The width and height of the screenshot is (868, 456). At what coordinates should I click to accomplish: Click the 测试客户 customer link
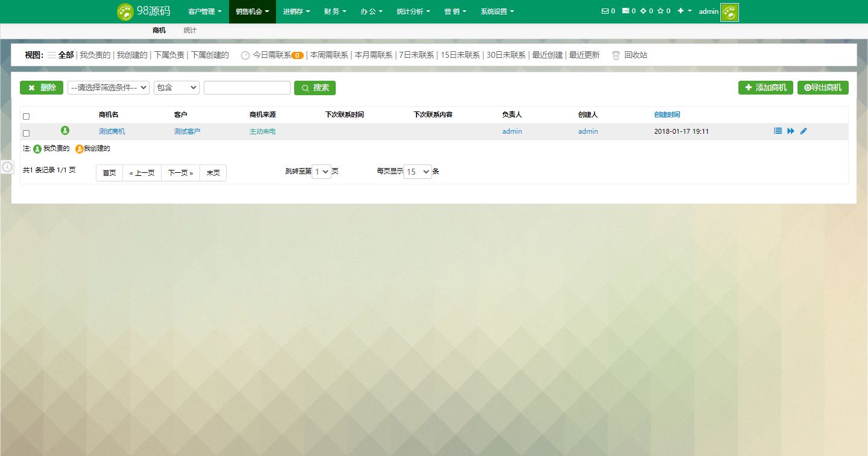(x=187, y=131)
